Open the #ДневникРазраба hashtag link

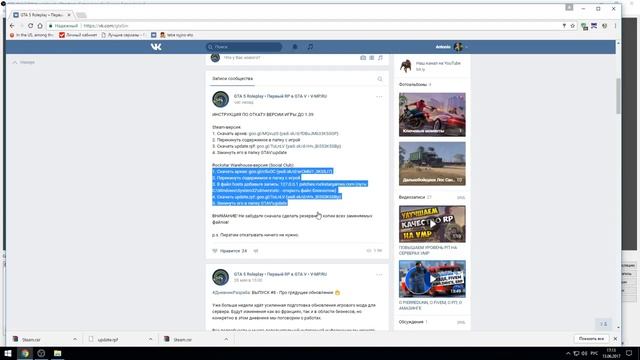231,293
